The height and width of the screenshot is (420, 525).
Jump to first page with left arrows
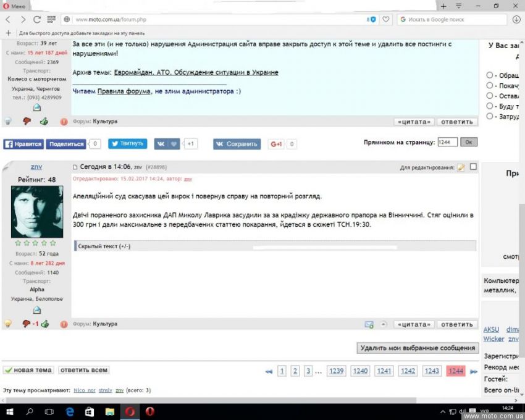[269, 371]
